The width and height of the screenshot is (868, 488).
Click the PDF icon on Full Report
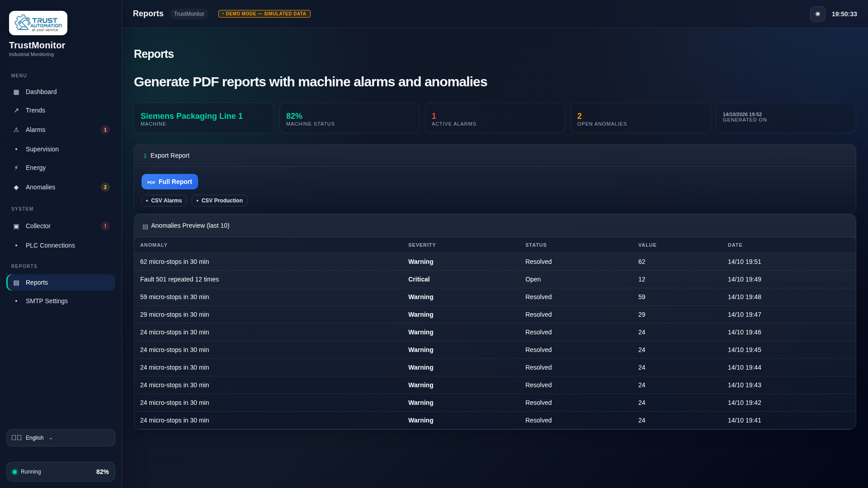151,183
